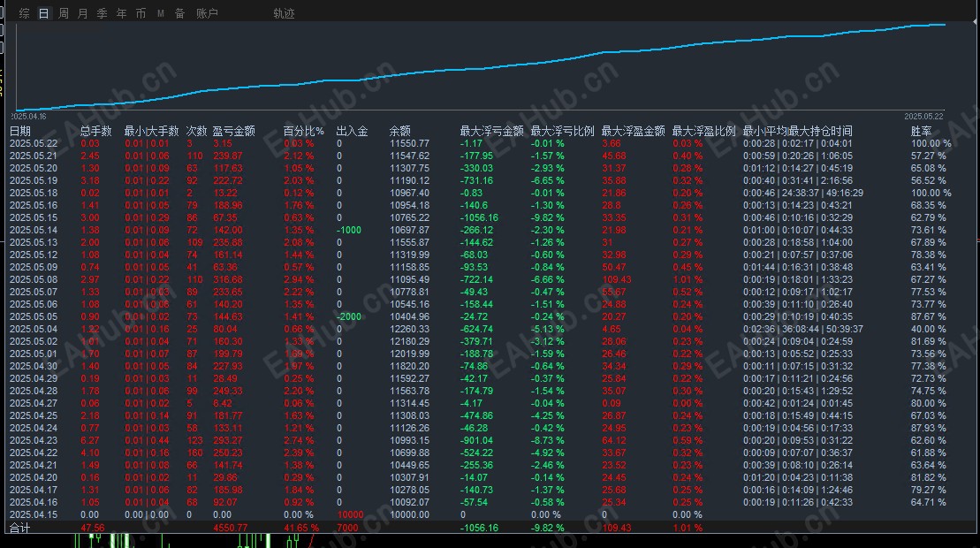This screenshot has height=548, width=980.
Task: Open the 轨迹 track tab
Action: point(284,13)
